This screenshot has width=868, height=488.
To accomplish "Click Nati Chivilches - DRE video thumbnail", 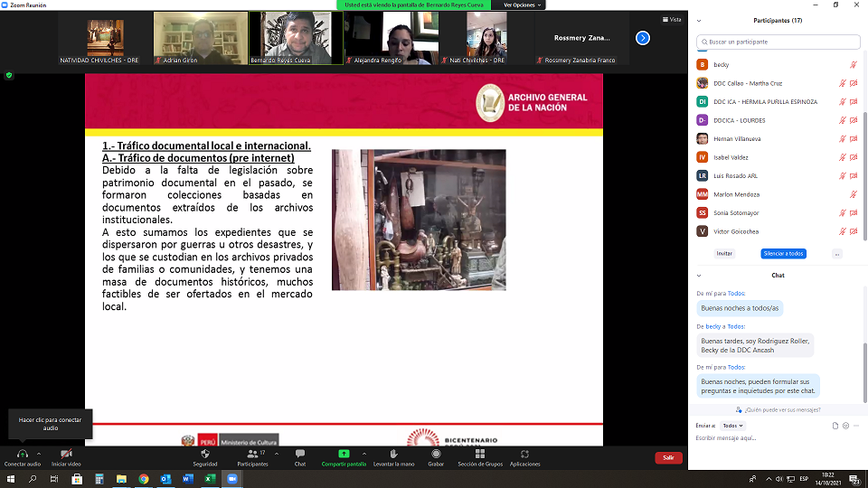I will click(x=486, y=38).
